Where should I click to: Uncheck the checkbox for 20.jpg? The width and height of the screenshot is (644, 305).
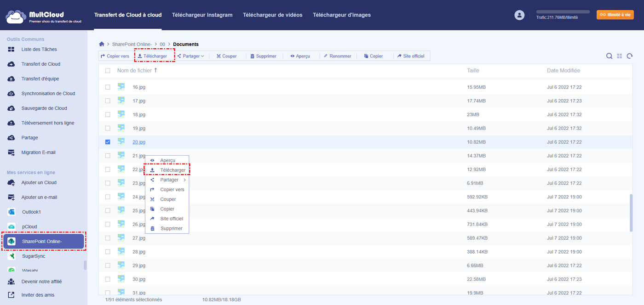point(108,142)
